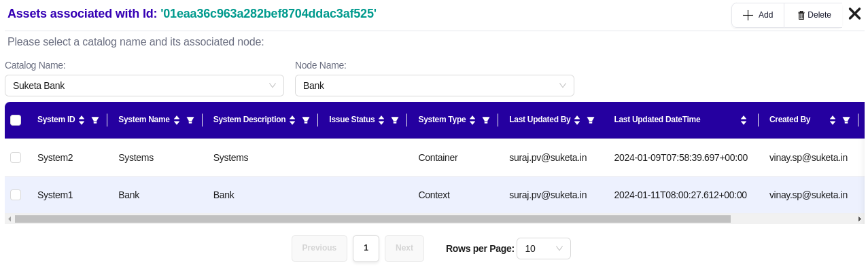This screenshot has height=275, width=868.
Task: Click the Issue Status filter icon
Action: pyautogui.click(x=395, y=120)
